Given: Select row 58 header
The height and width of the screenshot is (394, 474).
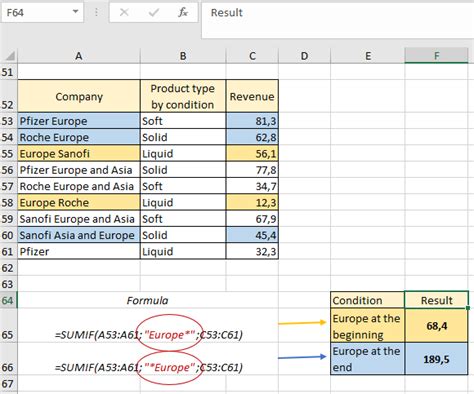Looking at the screenshot, I should click(x=8, y=203).
